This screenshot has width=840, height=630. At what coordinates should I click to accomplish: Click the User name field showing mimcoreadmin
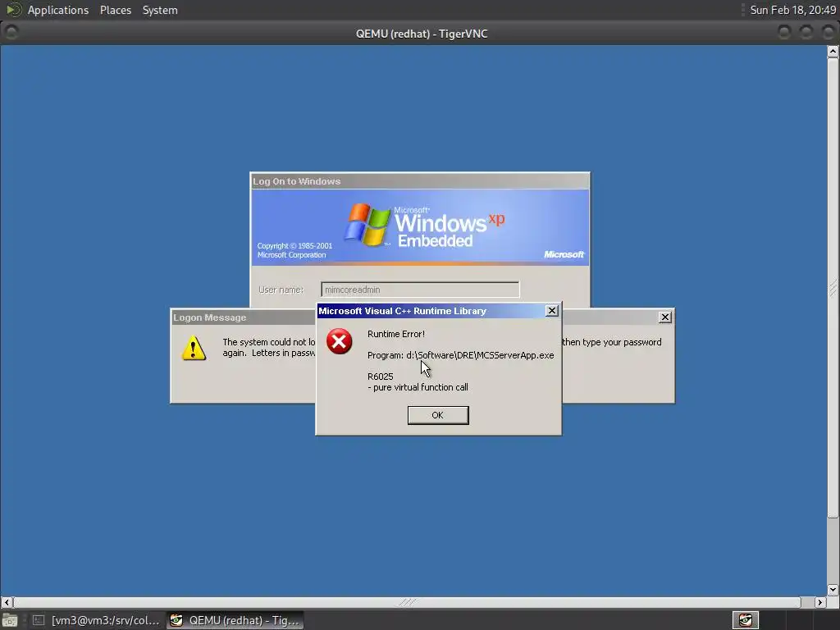(x=420, y=290)
